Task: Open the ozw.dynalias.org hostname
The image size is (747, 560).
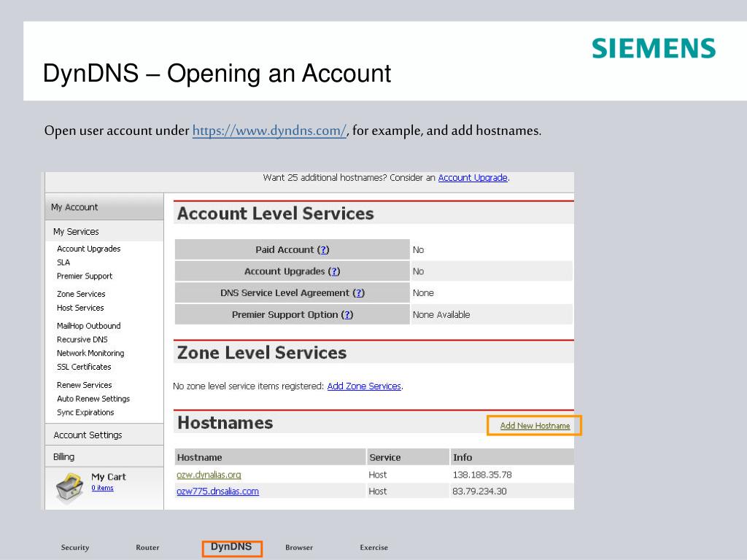Action: click(209, 475)
